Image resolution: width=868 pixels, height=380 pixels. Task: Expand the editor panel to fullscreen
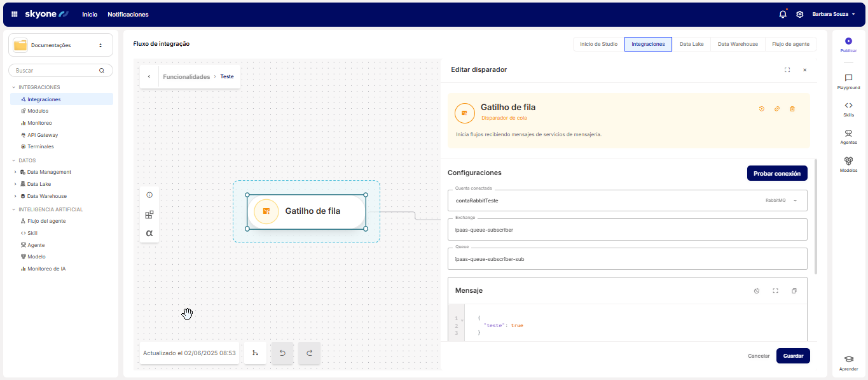pyautogui.click(x=787, y=70)
